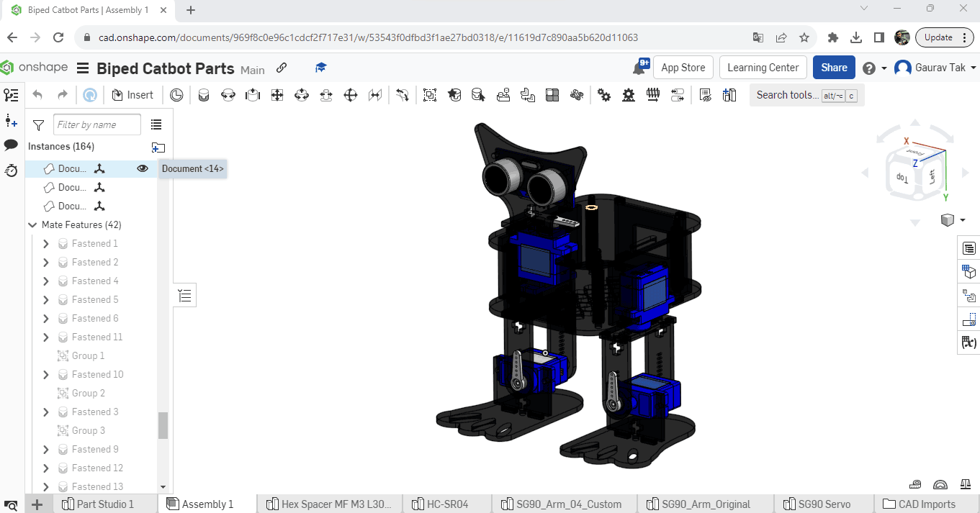Click the document link icon beside Main
This screenshot has height=513, width=980.
click(282, 68)
